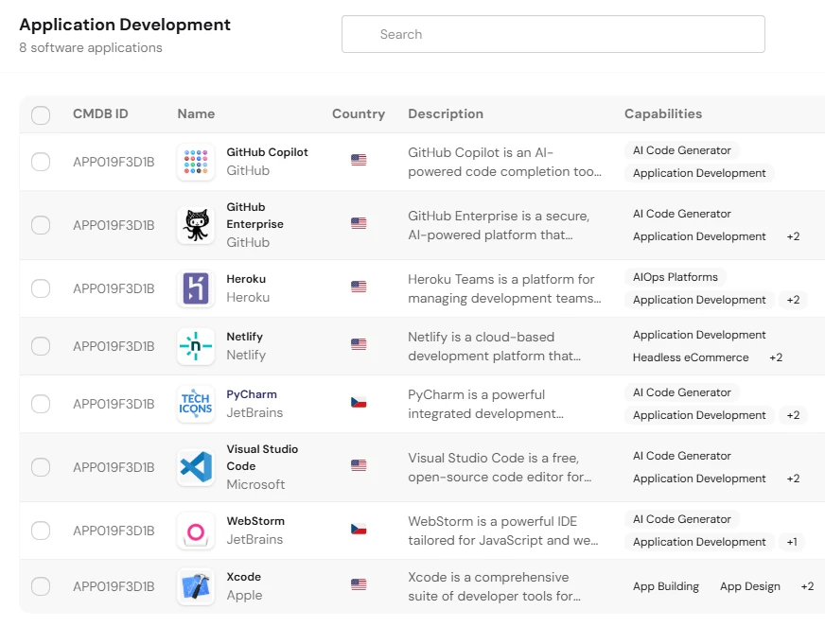Click the Visual Studio Code description text
Image resolution: width=825 pixels, height=644 pixels.
500,467
